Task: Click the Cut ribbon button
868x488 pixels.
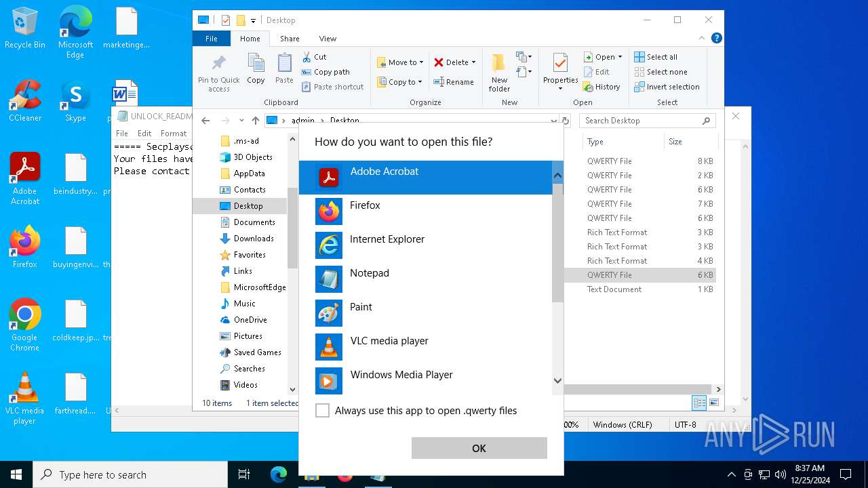Action: tap(315, 57)
